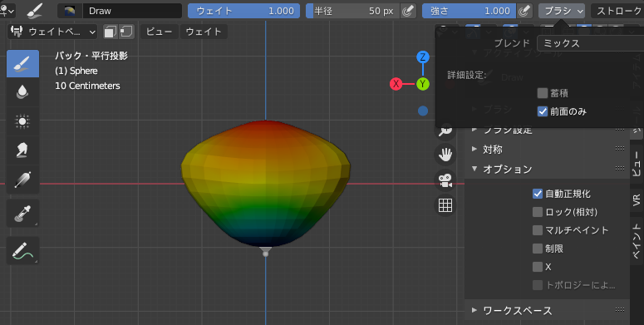Screen dimensions: 644x325
Task: Open the ウェイトペ... mode dropdown
Action: coord(52,32)
